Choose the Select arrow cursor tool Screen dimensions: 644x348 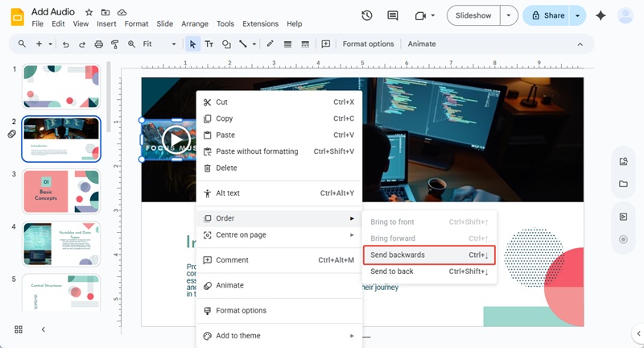[x=192, y=44]
